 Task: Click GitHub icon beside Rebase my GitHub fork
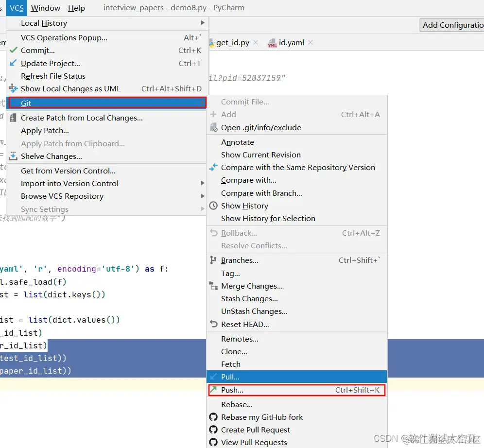click(x=213, y=417)
